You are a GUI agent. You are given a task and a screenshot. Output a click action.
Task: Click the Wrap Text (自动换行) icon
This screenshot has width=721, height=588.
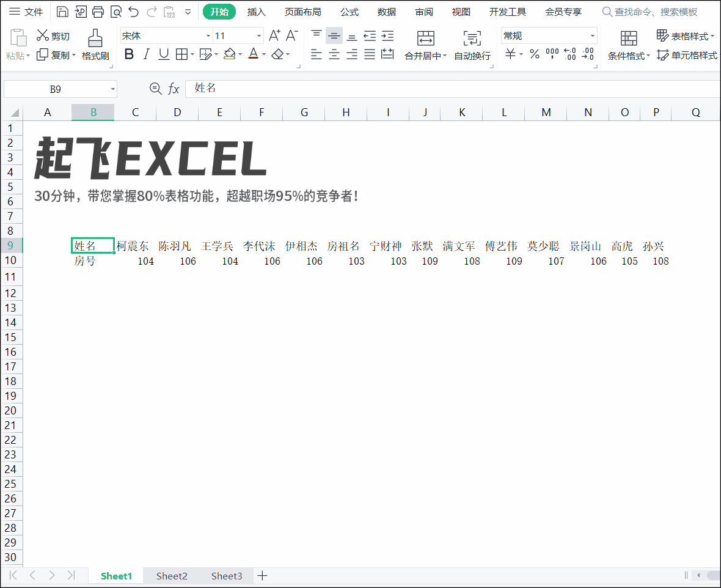click(x=472, y=38)
